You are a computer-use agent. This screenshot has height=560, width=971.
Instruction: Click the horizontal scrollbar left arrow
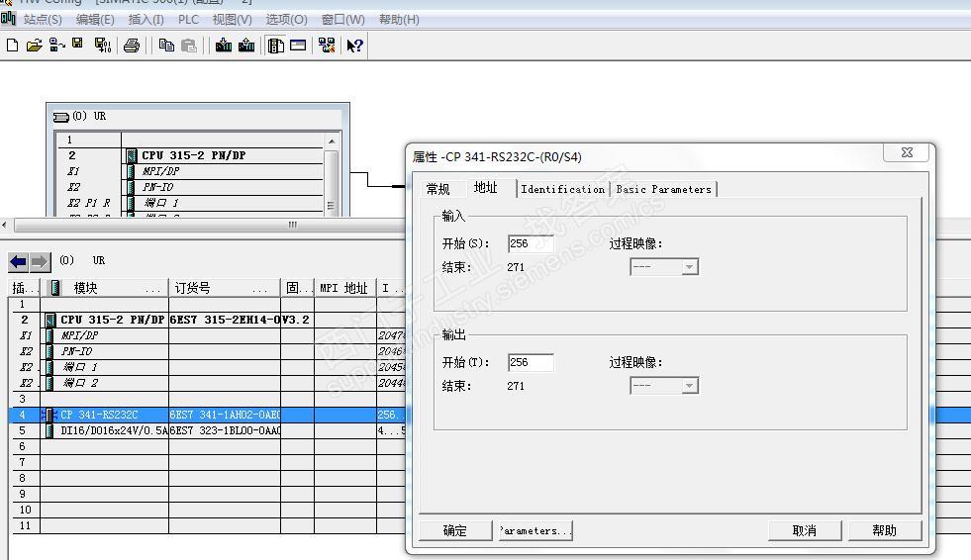click(5, 226)
